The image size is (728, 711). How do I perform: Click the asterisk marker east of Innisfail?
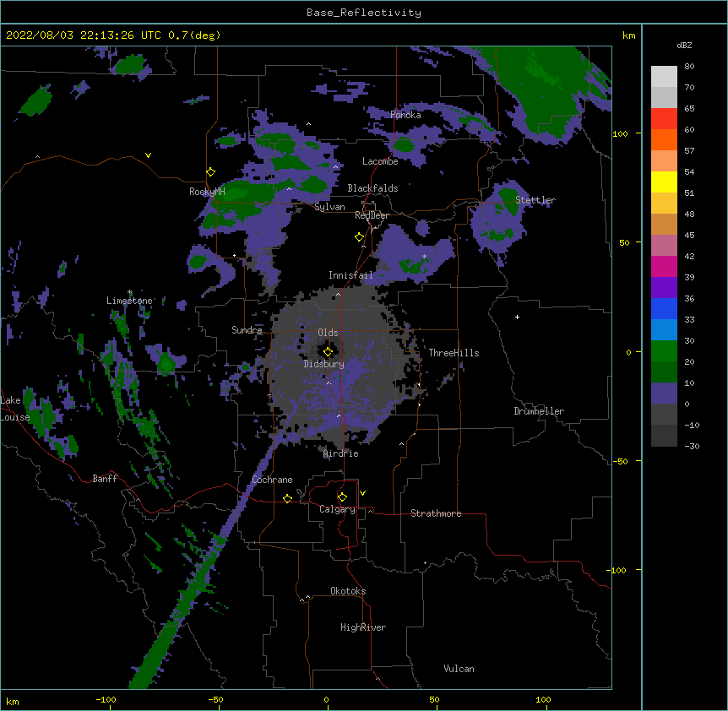pos(424,257)
